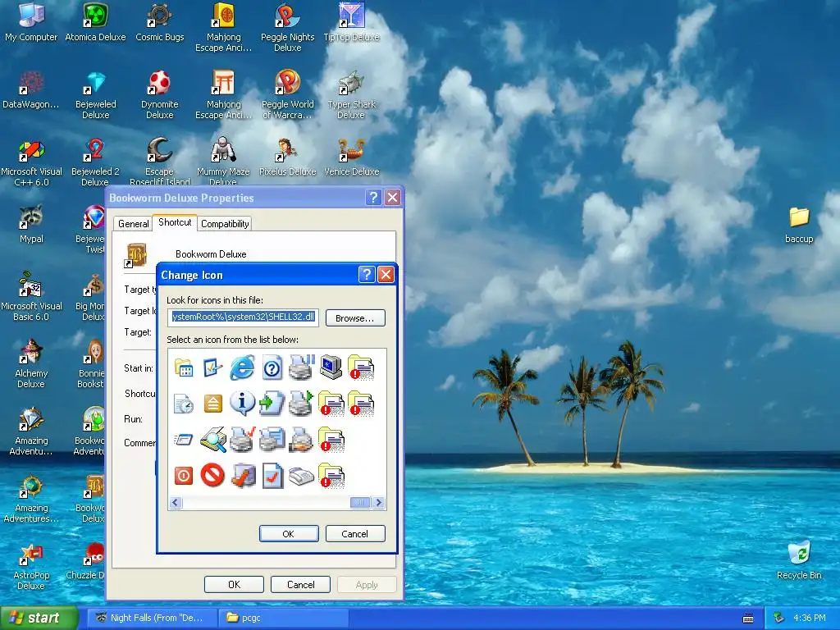Select the My Computer desktop icon
The image size is (840, 630).
click(31, 22)
